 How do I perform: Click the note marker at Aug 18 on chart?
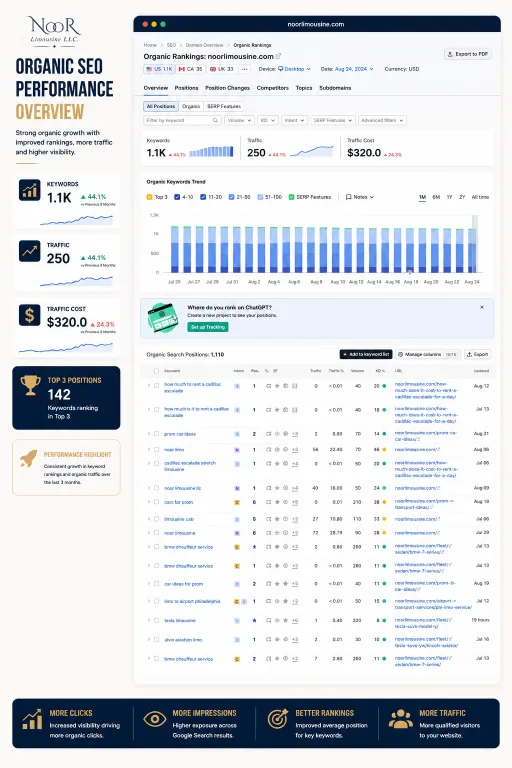click(410, 271)
